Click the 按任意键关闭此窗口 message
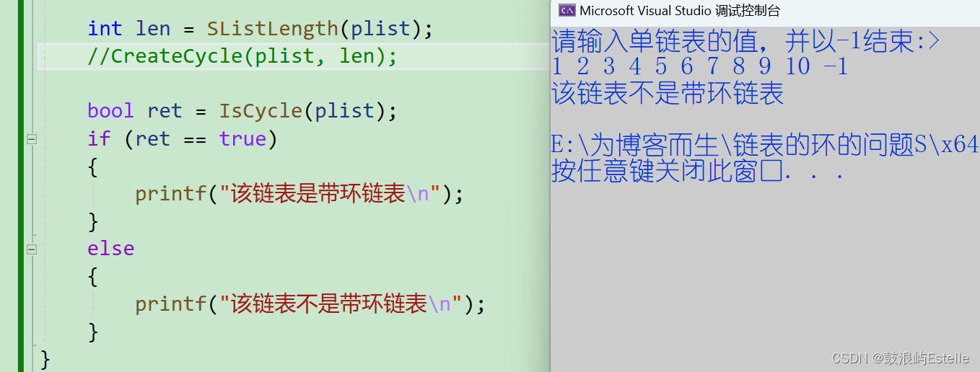Image resolution: width=980 pixels, height=372 pixels. click(x=698, y=172)
